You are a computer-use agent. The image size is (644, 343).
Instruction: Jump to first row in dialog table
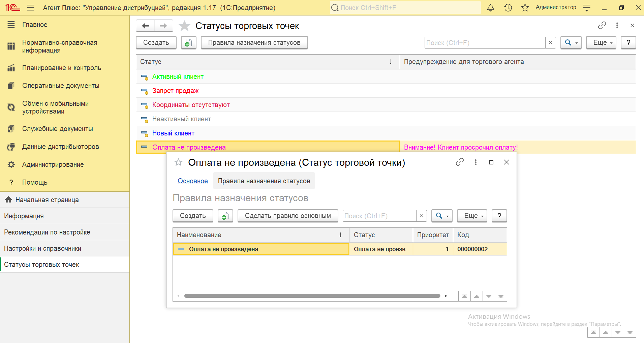(464, 296)
